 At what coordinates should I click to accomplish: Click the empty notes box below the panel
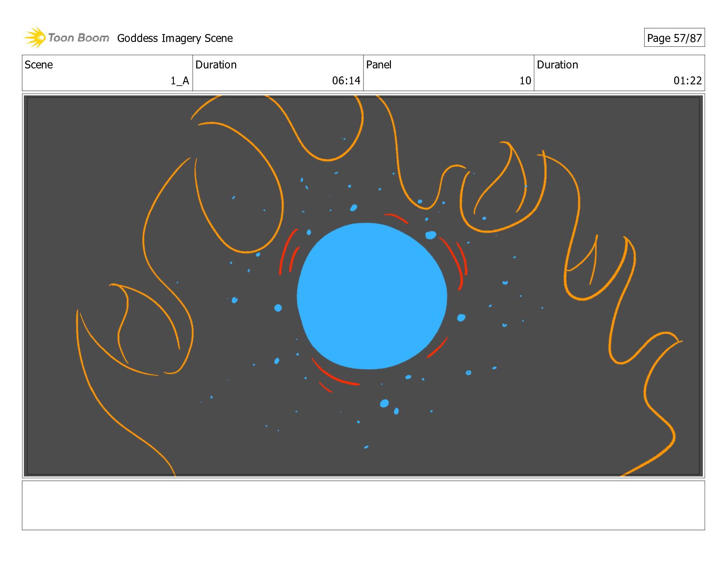coord(363,505)
